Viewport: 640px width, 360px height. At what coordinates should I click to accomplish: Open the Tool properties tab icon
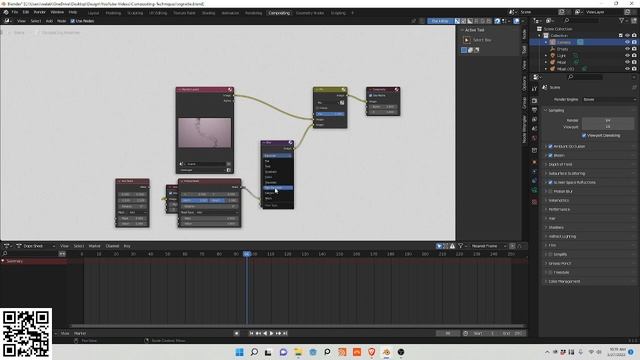tap(534, 88)
